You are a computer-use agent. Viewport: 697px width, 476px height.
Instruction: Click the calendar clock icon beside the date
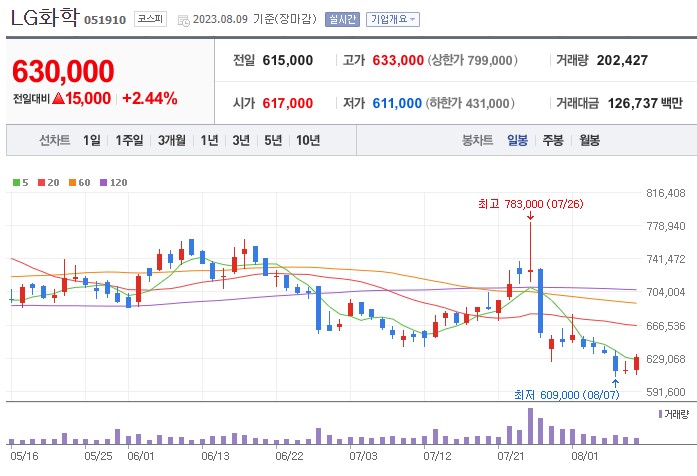pyautogui.click(x=183, y=20)
